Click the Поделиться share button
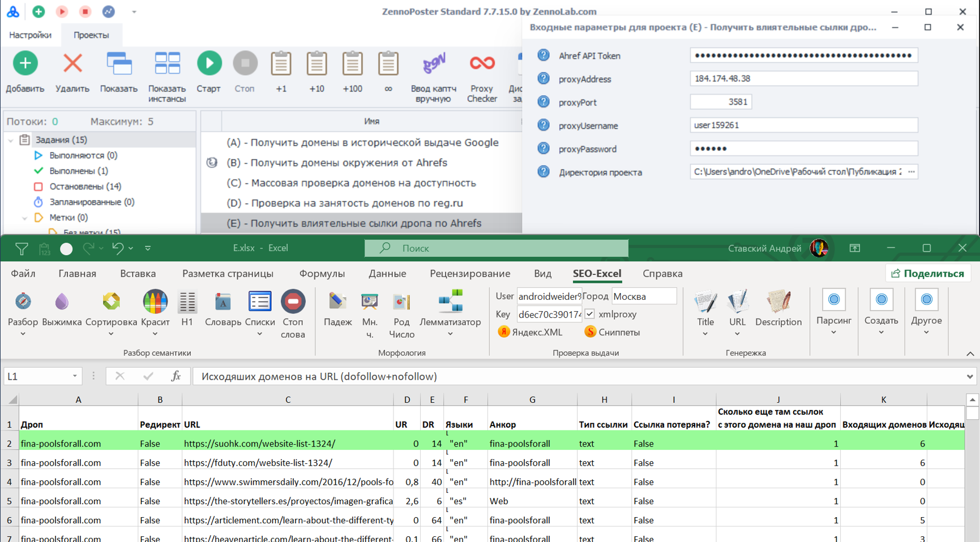980x542 pixels. point(928,274)
